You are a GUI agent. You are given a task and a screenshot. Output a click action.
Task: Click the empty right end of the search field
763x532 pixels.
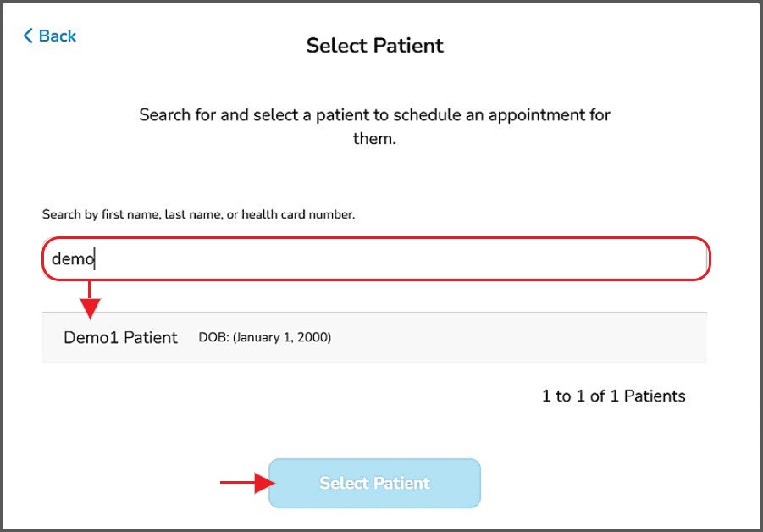point(644,258)
